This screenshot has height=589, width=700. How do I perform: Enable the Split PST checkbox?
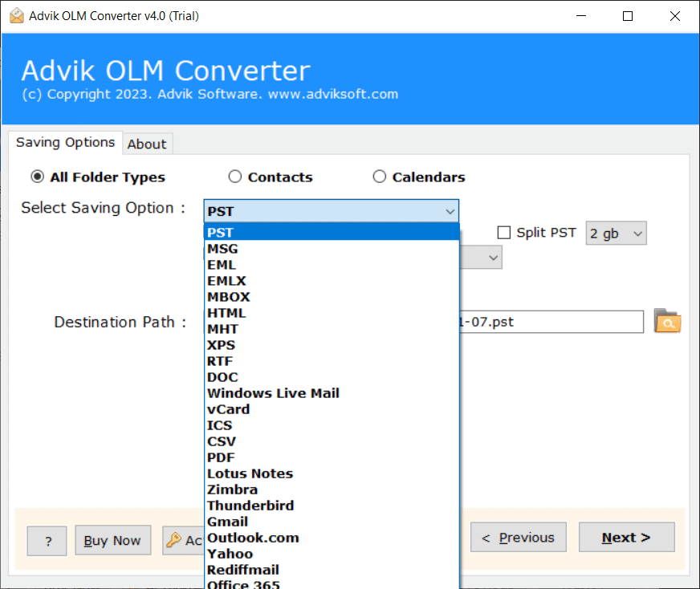click(x=504, y=233)
